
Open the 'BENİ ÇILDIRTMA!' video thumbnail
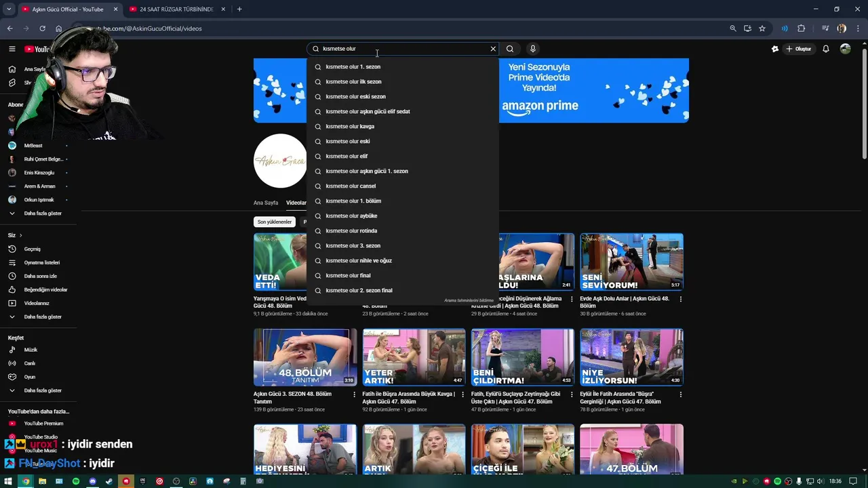tap(523, 357)
